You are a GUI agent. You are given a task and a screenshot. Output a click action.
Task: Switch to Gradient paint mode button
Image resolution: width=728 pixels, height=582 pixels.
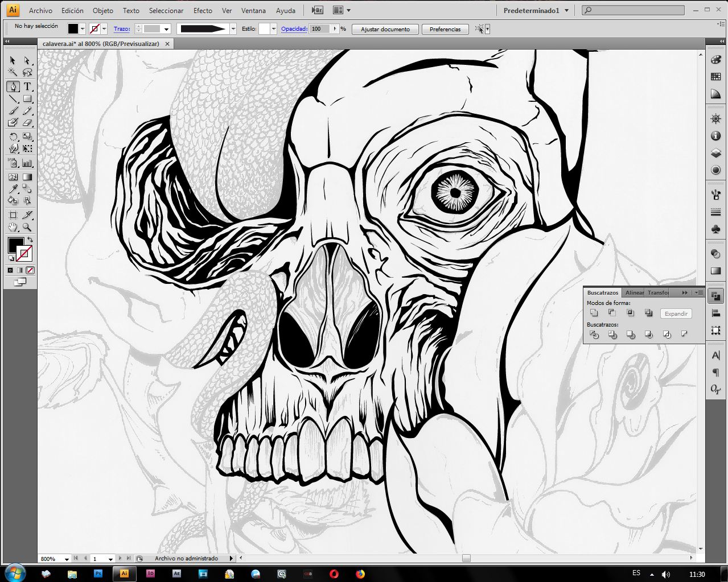point(20,270)
